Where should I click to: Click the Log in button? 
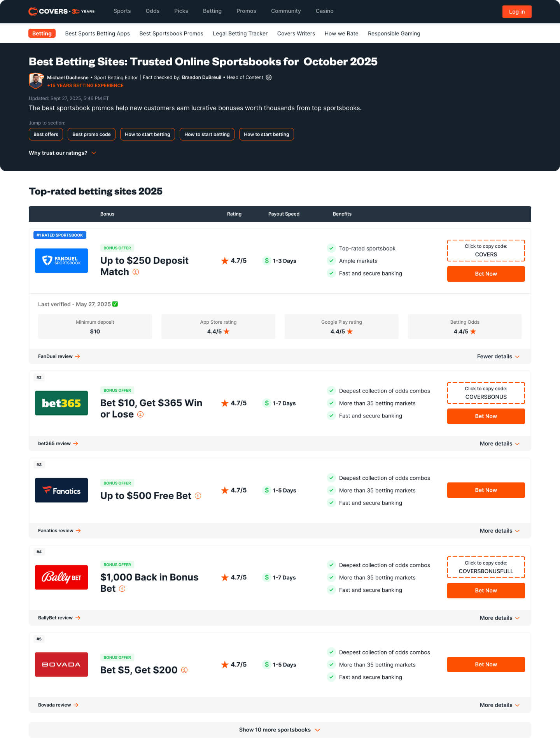point(517,12)
